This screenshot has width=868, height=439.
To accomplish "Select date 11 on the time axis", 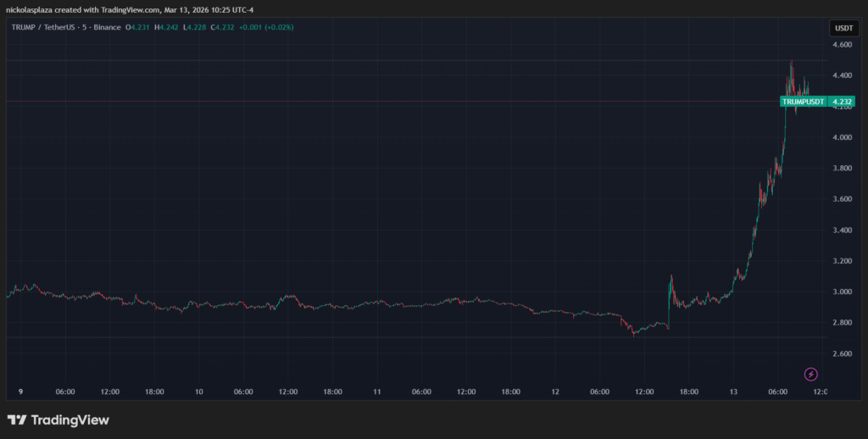I will 377,392.
